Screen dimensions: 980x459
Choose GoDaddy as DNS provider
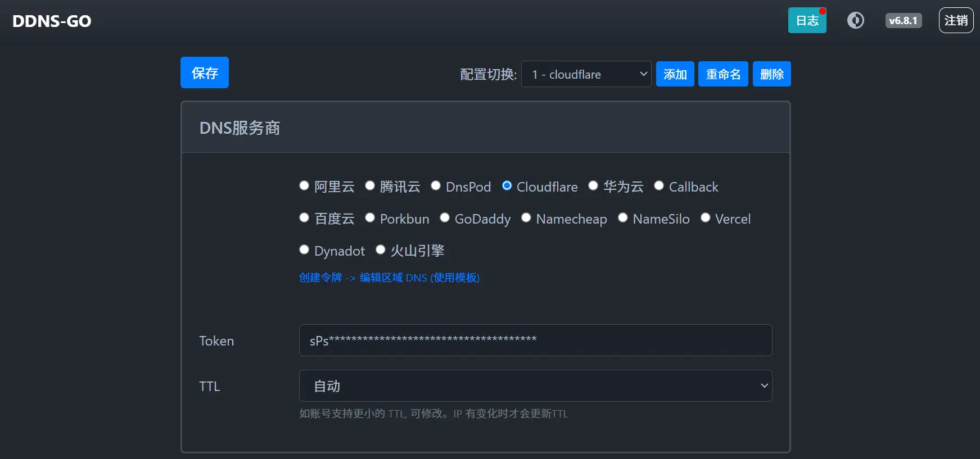445,217
